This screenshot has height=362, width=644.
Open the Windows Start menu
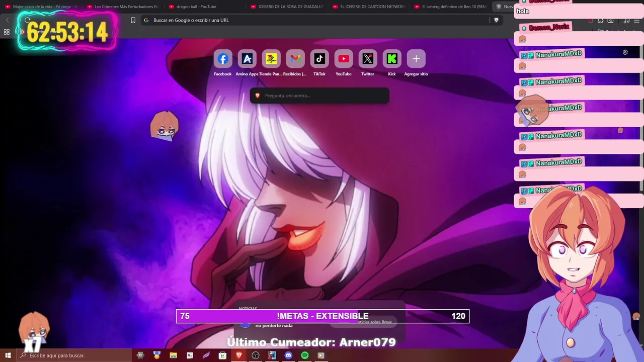(8, 355)
